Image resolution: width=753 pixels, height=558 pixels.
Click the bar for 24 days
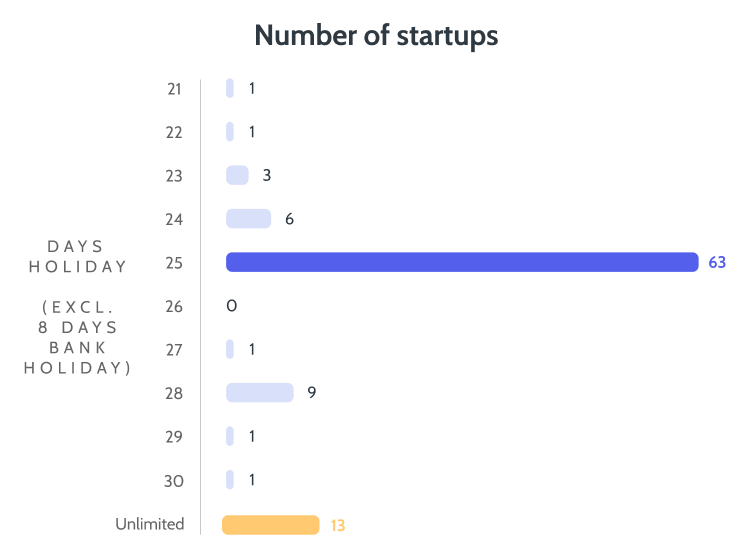coord(248,218)
